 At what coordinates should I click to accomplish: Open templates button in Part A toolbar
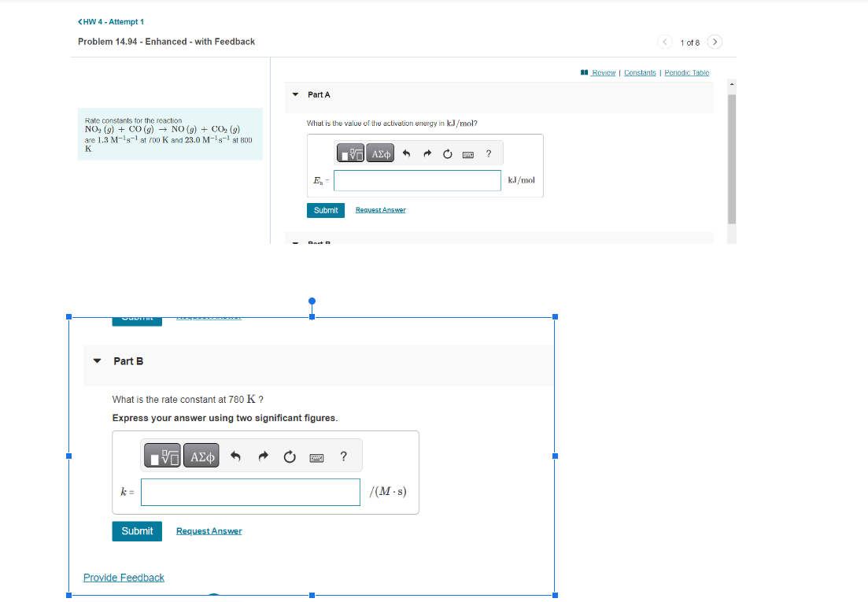tap(350, 153)
